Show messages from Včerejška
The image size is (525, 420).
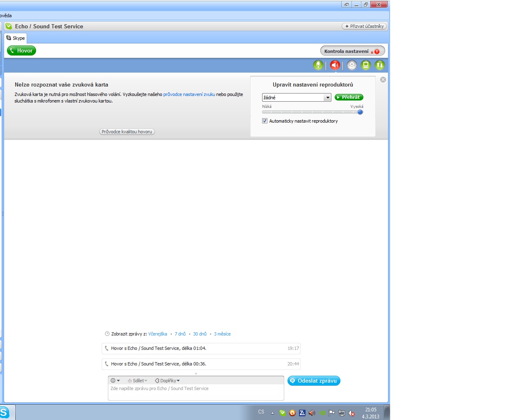[157, 334]
